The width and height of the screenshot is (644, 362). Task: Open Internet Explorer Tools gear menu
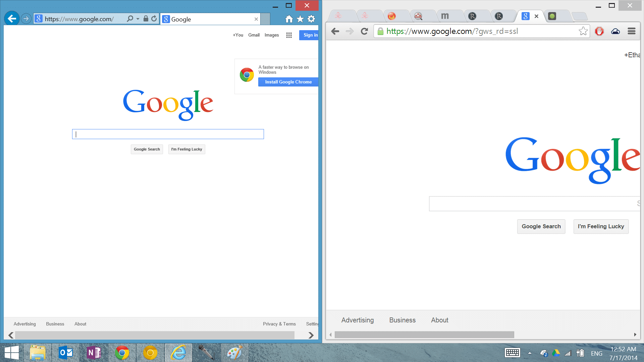(x=311, y=19)
